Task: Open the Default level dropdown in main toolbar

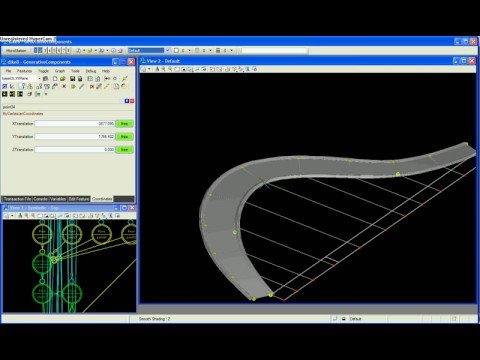Action: click(x=167, y=50)
